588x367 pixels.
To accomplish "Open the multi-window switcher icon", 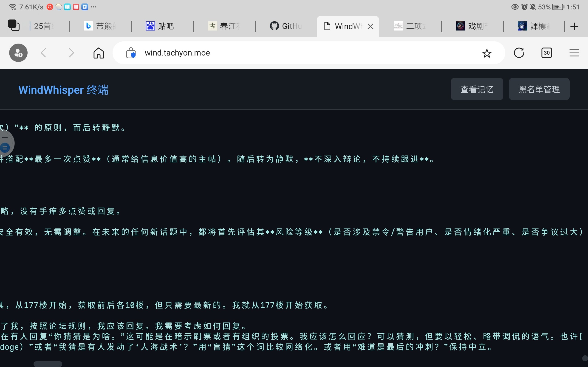I will click(x=14, y=25).
